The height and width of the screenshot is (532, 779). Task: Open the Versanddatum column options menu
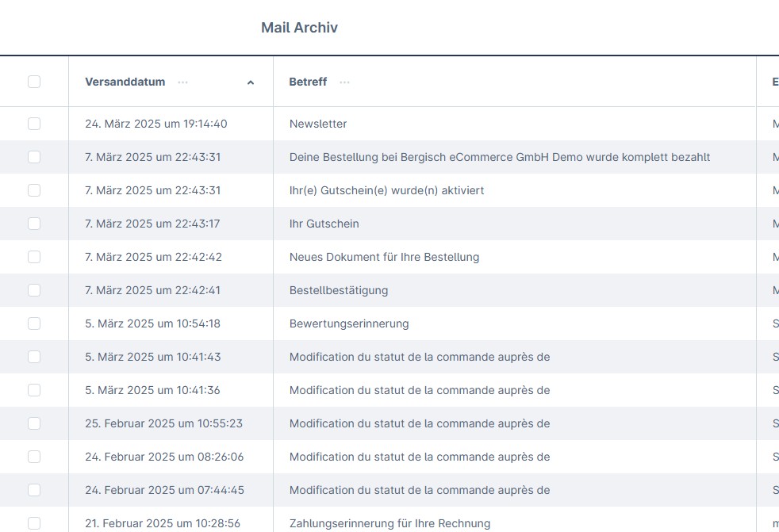[183, 82]
